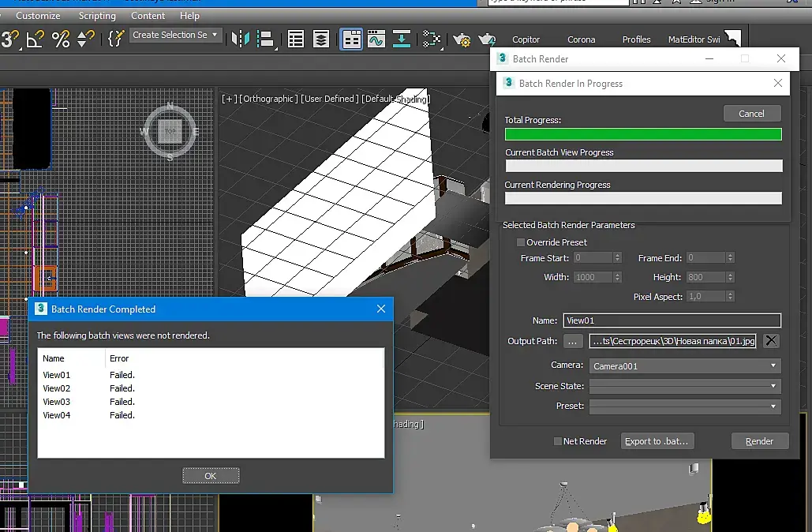812x532 pixels.
Task: Enable the Override Preset checkbox
Action: pyautogui.click(x=521, y=242)
